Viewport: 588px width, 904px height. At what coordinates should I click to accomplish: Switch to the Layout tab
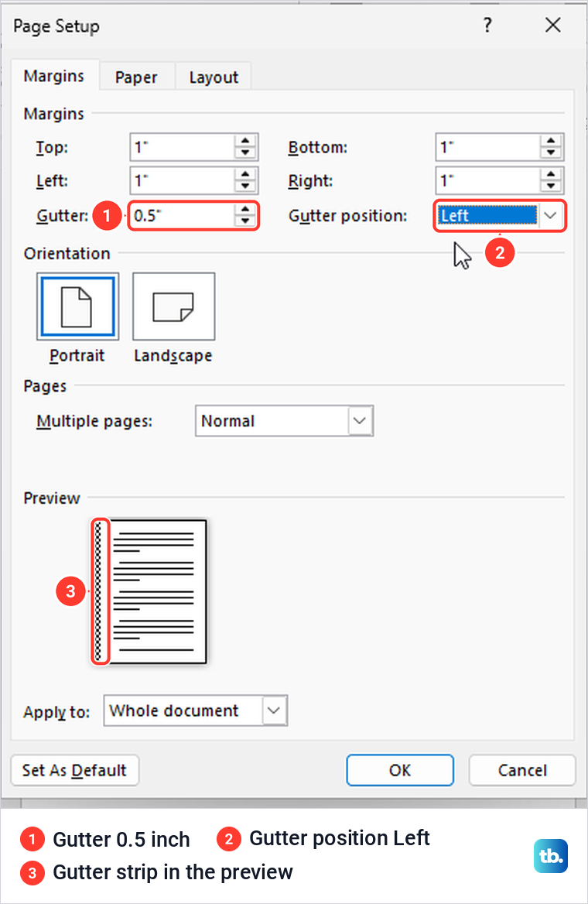point(214,77)
